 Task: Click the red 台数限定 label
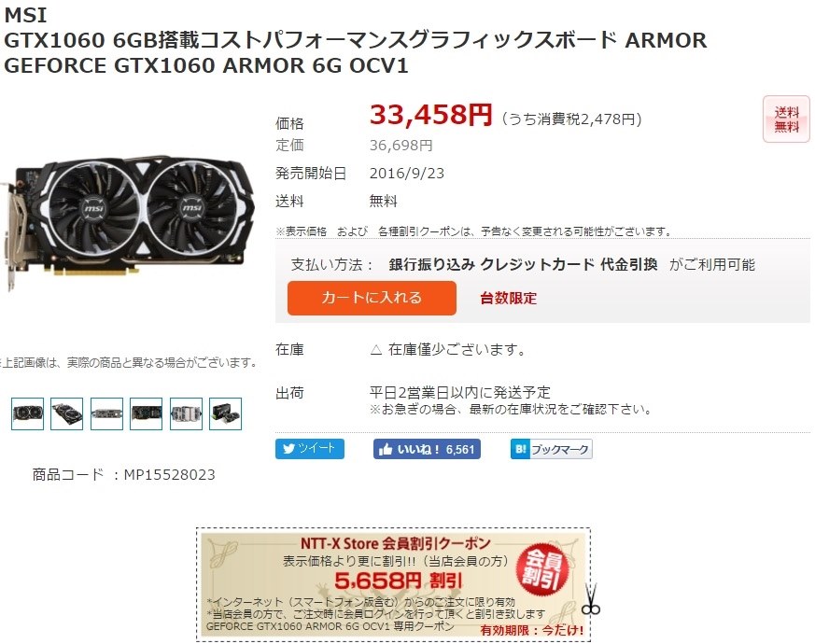[x=509, y=299]
